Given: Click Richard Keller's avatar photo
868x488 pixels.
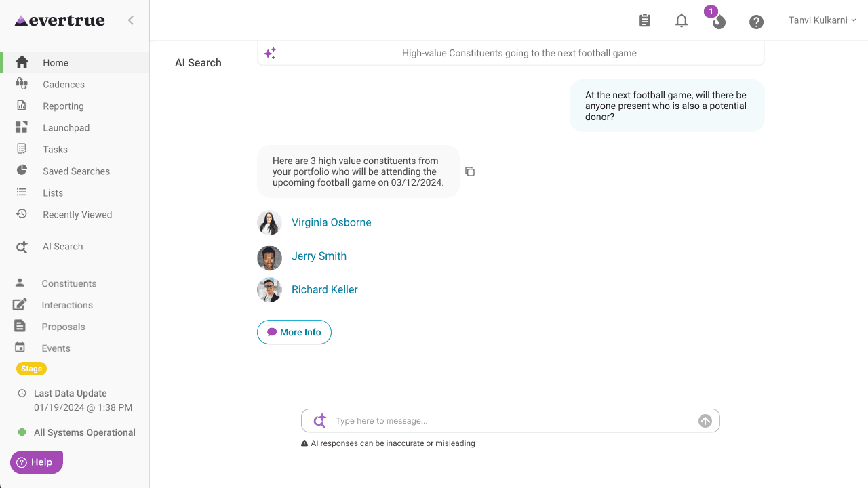Looking at the screenshot, I should point(269,290).
